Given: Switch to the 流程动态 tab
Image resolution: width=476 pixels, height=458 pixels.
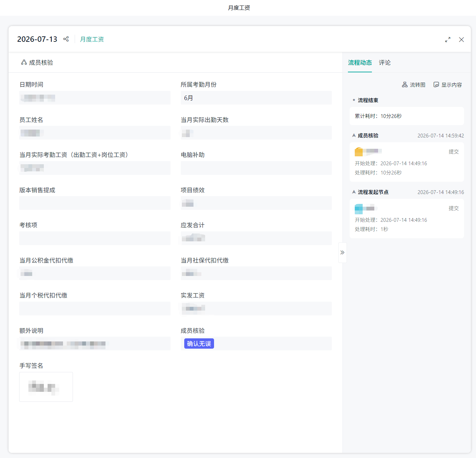Looking at the screenshot, I should pyautogui.click(x=360, y=62).
